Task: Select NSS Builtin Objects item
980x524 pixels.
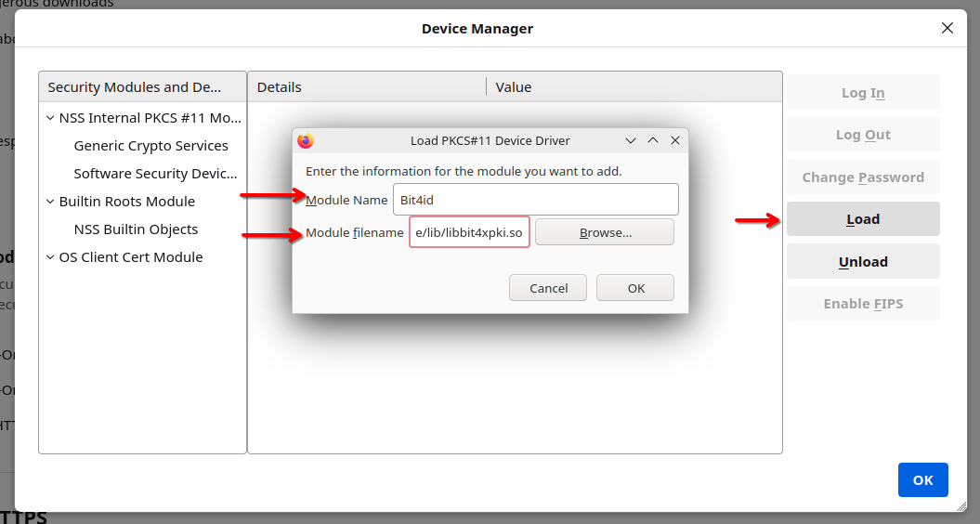Action: (136, 229)
